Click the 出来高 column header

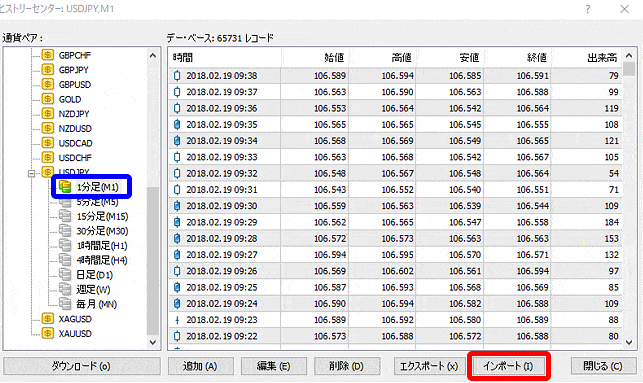coord(587,58)
